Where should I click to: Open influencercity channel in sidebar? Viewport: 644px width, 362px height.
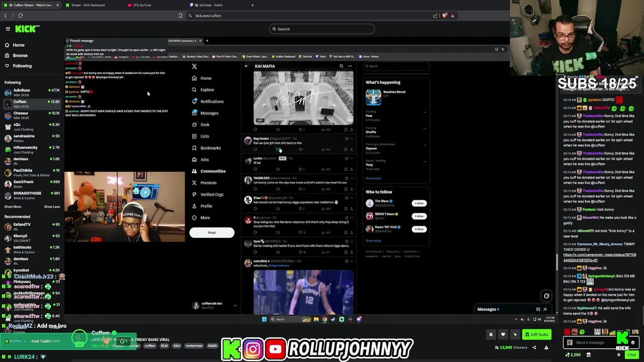pos(32,150)
